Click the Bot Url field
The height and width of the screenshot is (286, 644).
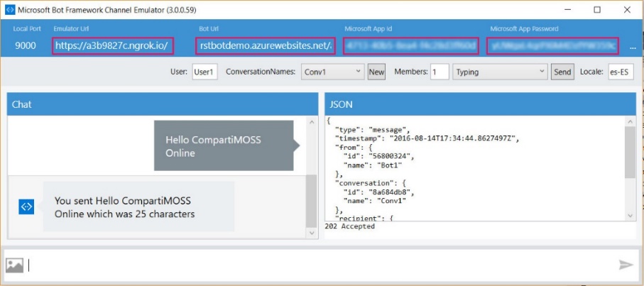[264, 45]
